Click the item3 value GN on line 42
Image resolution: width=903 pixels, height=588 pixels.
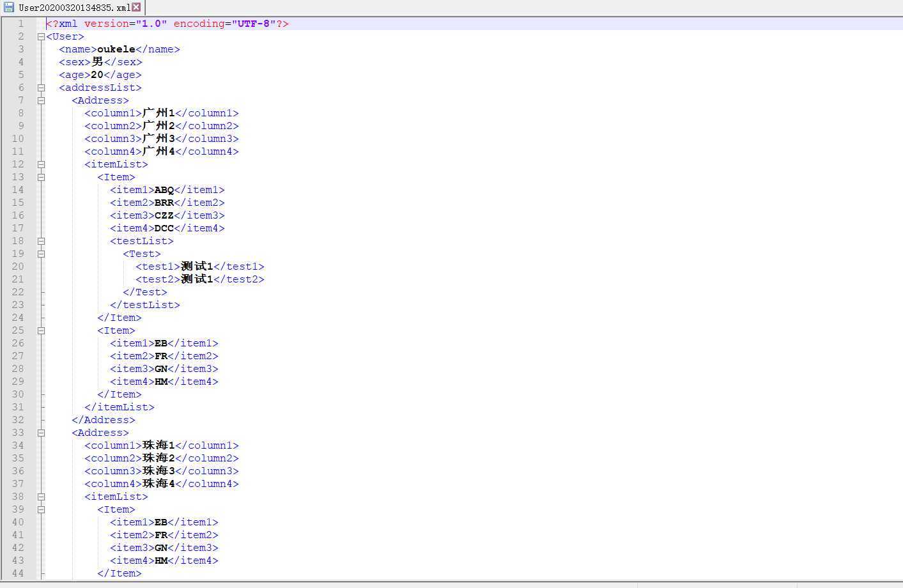coord(161,548)
